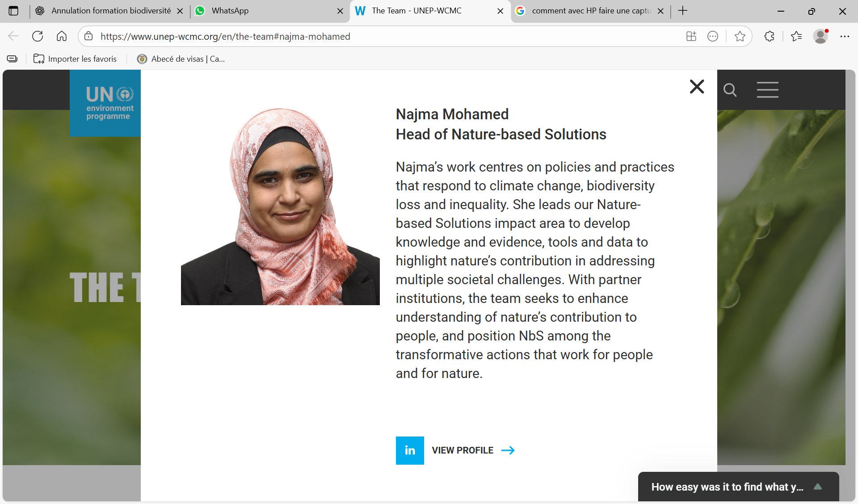
Task: Refresh the current page
Action: point(38,36)
